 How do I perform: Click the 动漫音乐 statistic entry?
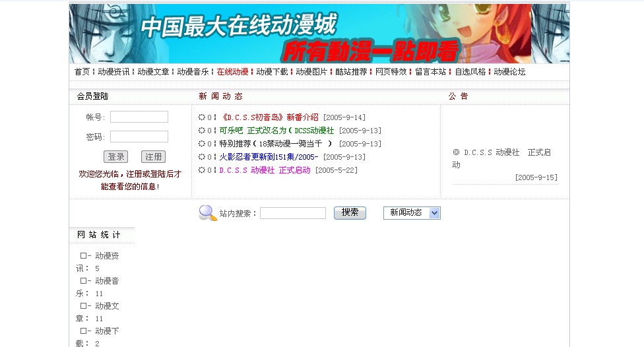click(x=98, y=287)
